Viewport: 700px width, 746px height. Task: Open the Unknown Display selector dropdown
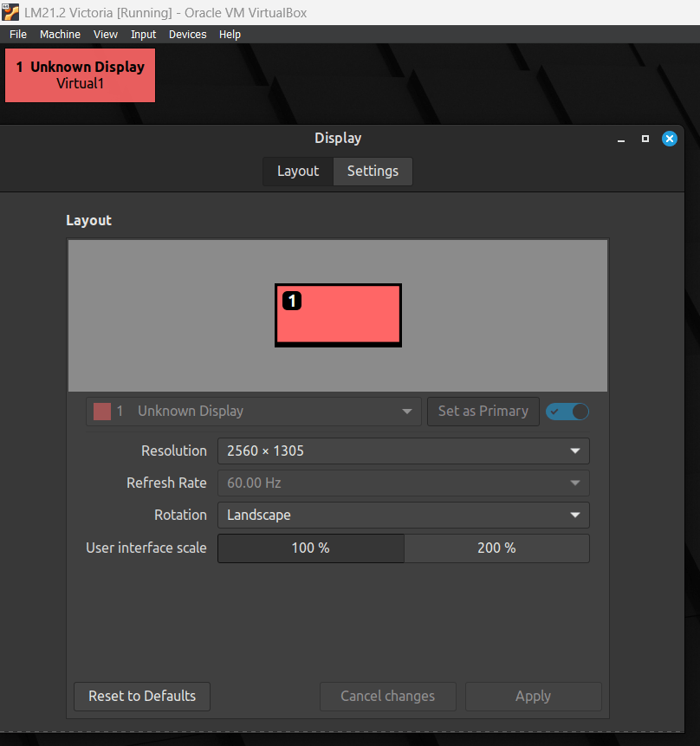point(253,412)
